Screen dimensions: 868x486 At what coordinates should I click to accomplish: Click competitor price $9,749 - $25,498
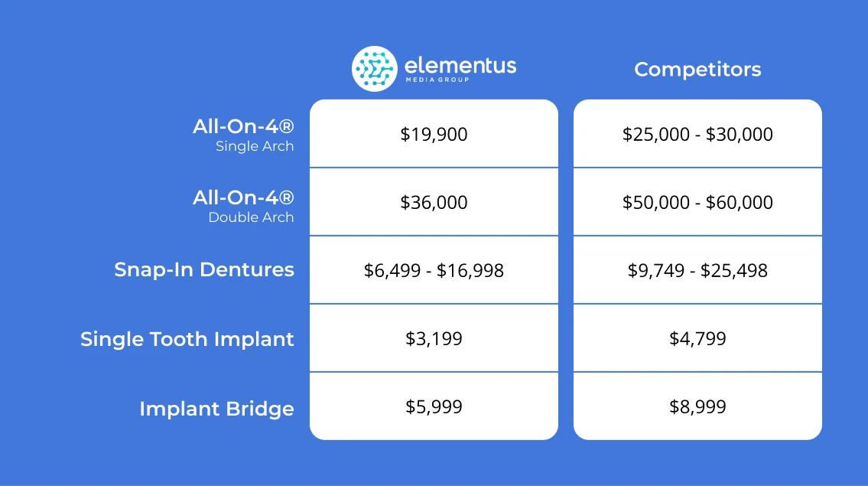[697, 270]
